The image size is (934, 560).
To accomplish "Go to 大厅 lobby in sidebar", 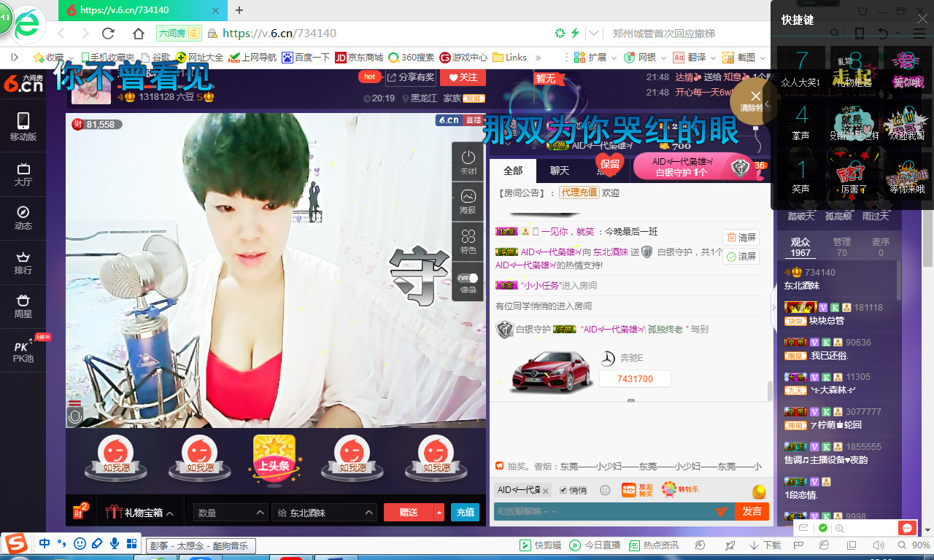I will (x=23, y=173).
